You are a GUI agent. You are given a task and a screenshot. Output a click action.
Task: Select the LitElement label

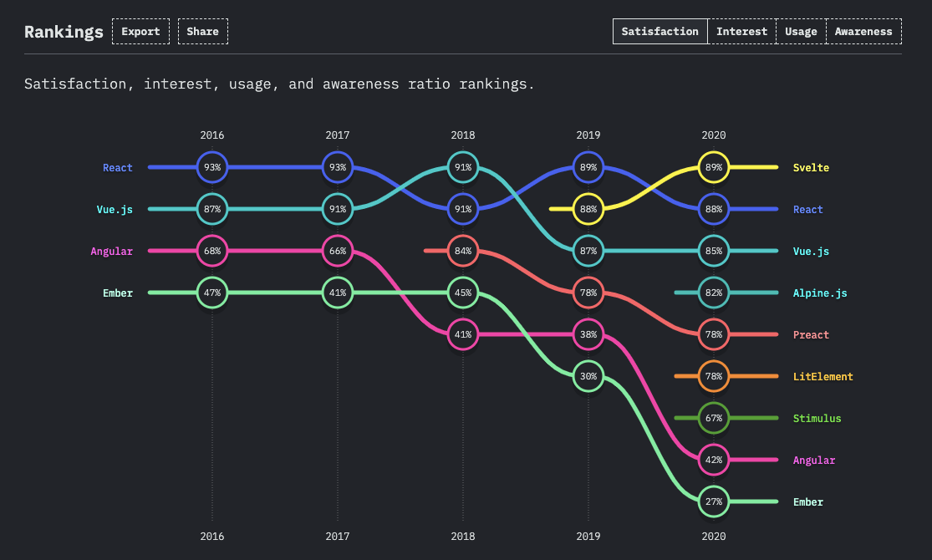[823, 376]
